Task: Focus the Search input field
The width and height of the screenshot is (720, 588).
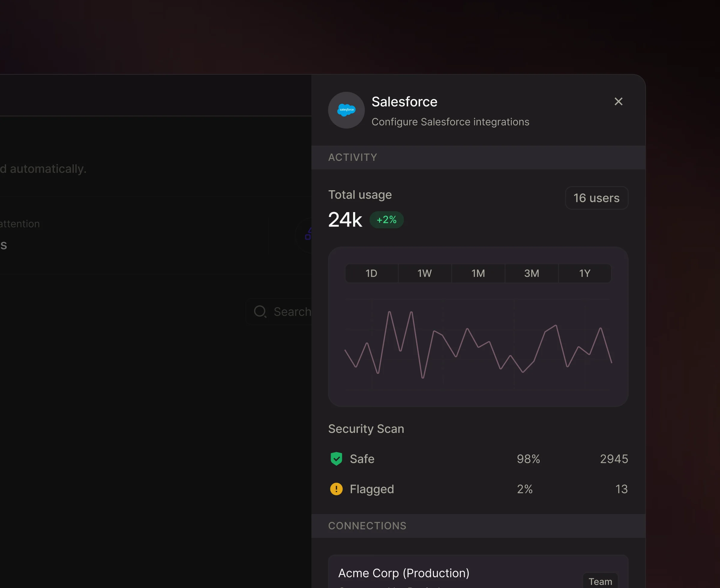Action: 292,312
